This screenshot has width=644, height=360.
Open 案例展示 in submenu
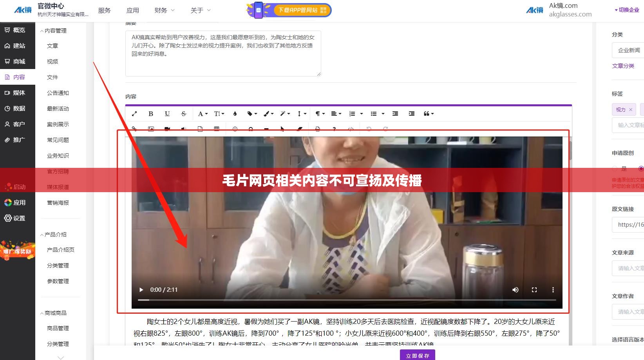tap(58, 124)
